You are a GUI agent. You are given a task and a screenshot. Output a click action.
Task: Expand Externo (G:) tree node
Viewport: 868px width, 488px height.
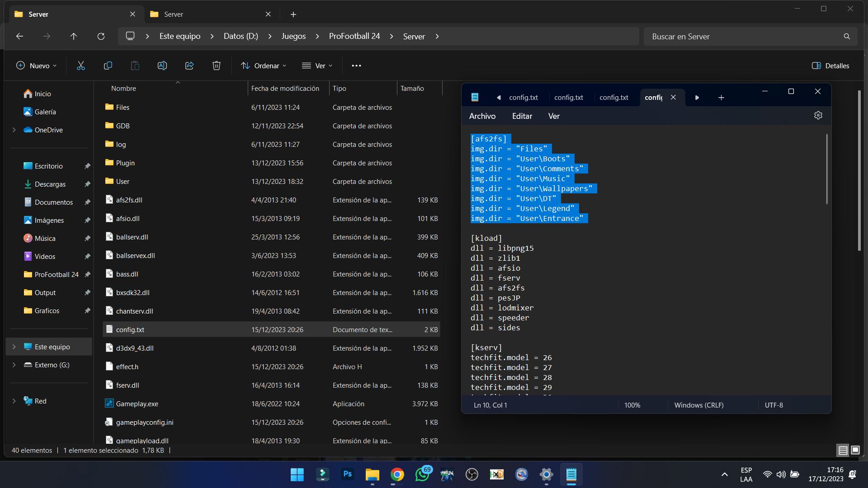coord(14,365)
